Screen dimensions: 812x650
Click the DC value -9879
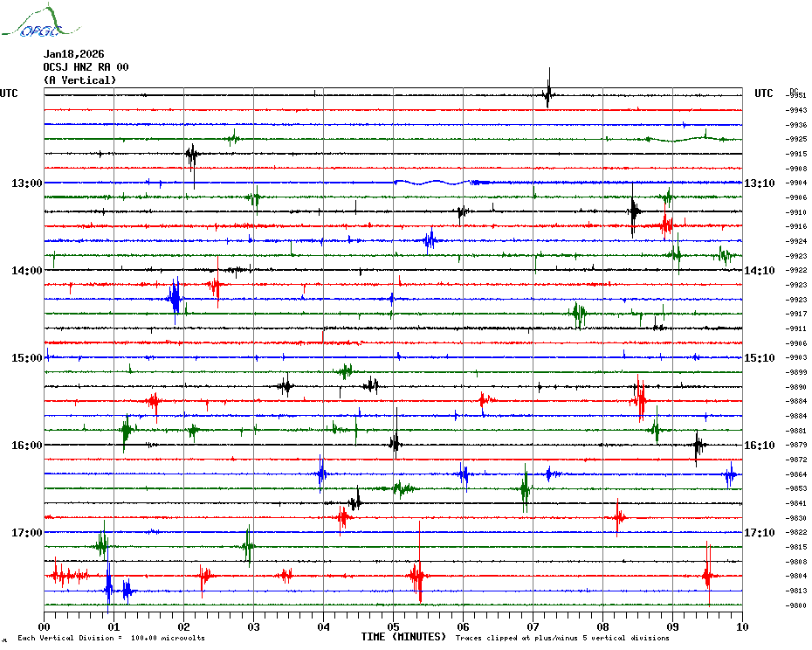[x=796, y=446]
